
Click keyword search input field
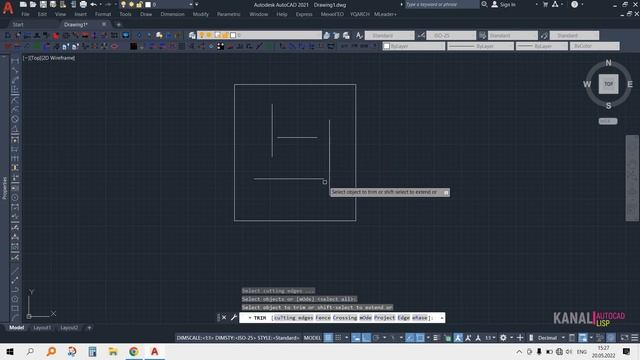442,4
